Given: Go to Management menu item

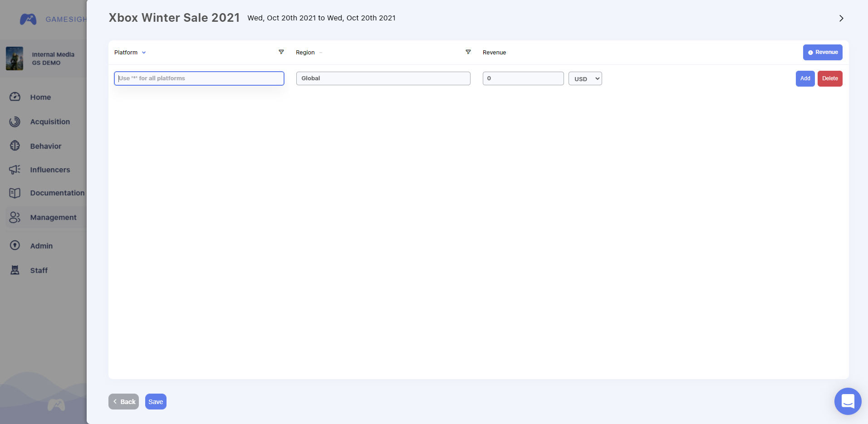Looking at the screenshot, I should click(53, 217).
